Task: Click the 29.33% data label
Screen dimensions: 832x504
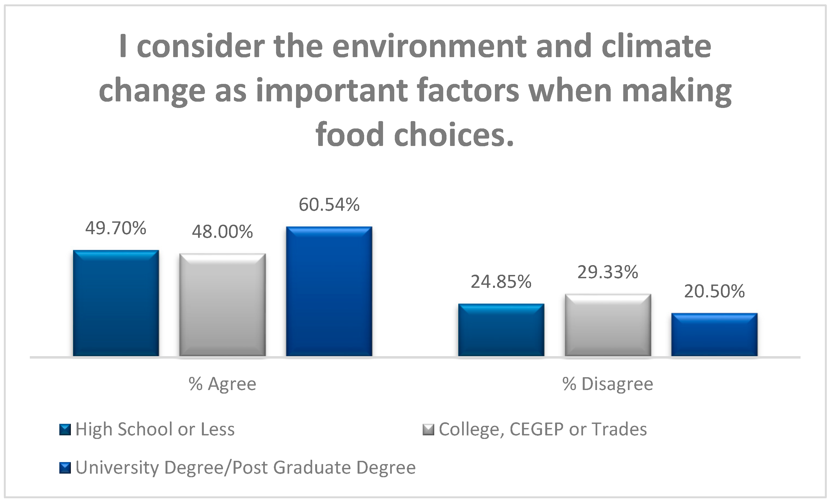Action: pos(608,272)
